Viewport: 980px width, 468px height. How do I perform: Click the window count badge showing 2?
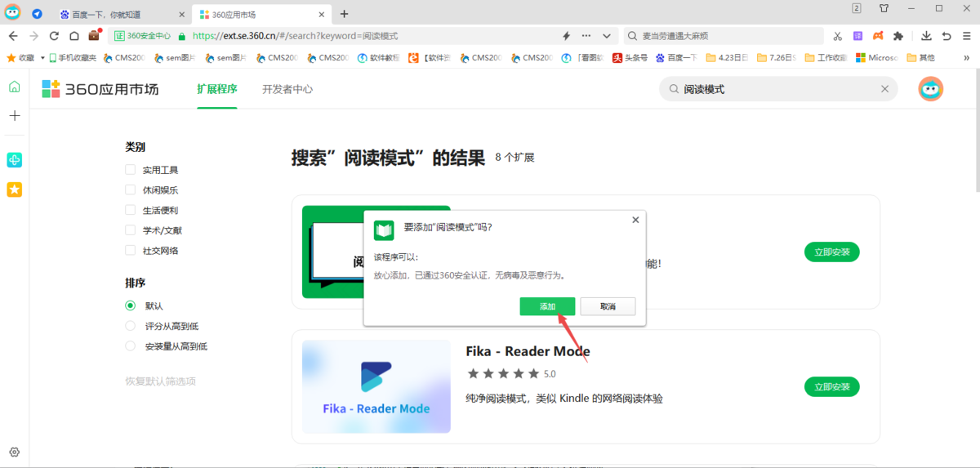(857, 8)
